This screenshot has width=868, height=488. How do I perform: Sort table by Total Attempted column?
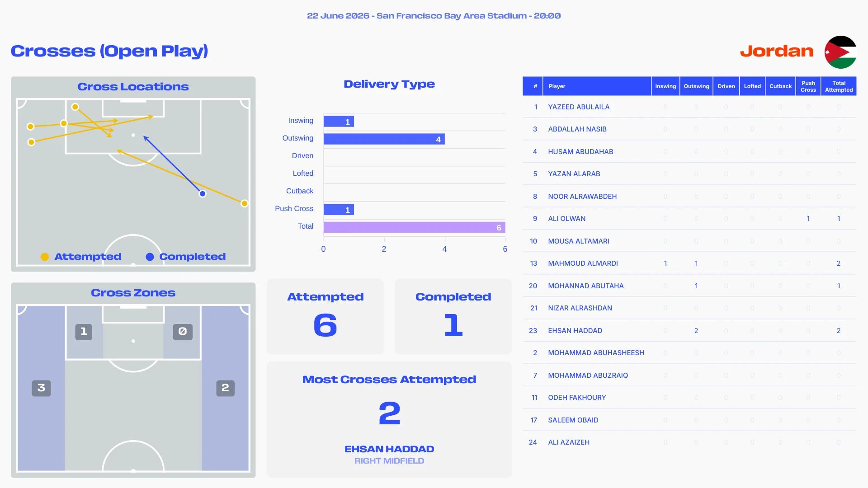click(x=839, y=86)
